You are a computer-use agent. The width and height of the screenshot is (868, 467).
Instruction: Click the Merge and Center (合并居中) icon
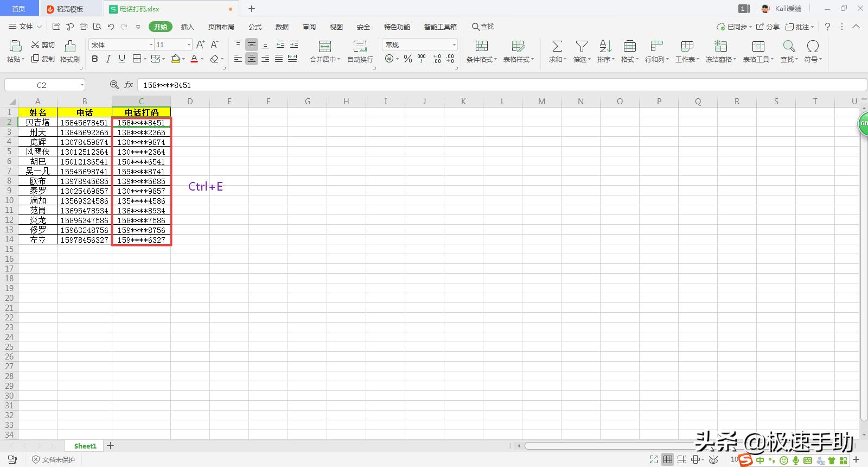(x=324, y=47)
